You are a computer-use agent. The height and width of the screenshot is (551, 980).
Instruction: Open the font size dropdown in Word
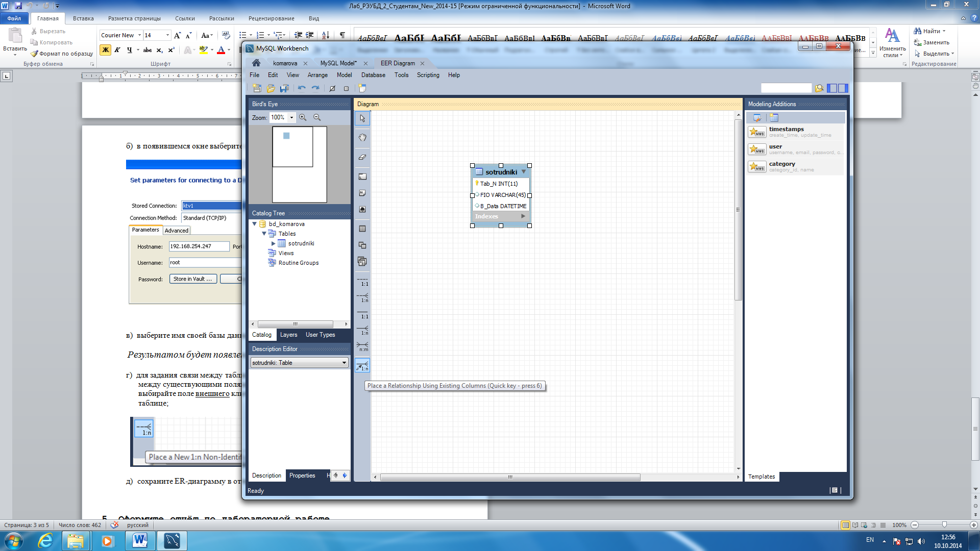(x=167, y=35)
